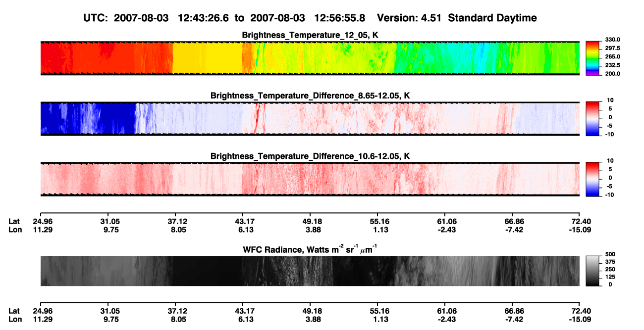The image size is (644, 330).
Task: Click the 'Version: 4.51 Standard Daytime' text
Action: click(x=457, y=18)
